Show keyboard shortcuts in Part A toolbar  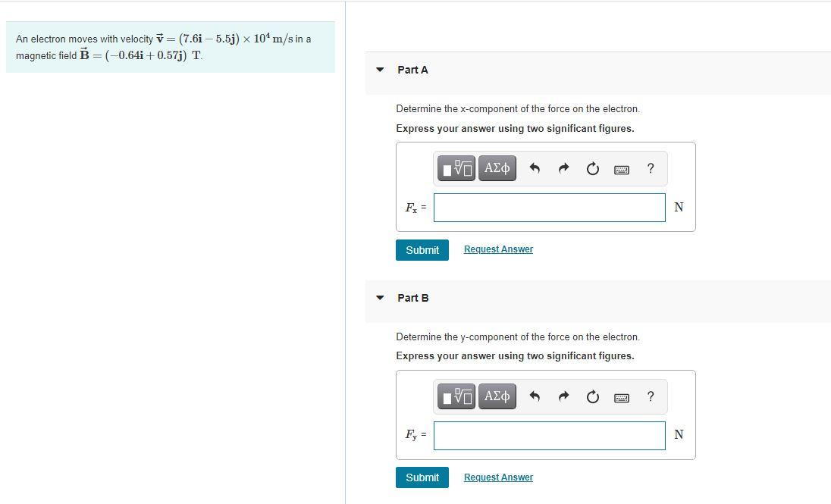(x=622, y=170)
